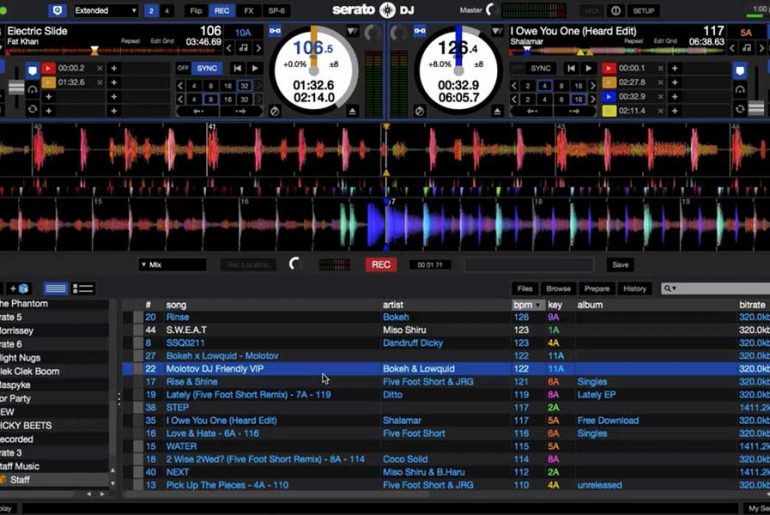Viewport: 770px width, 515px height.
Task: Open the SETUP screen
Action: (643, 11)
